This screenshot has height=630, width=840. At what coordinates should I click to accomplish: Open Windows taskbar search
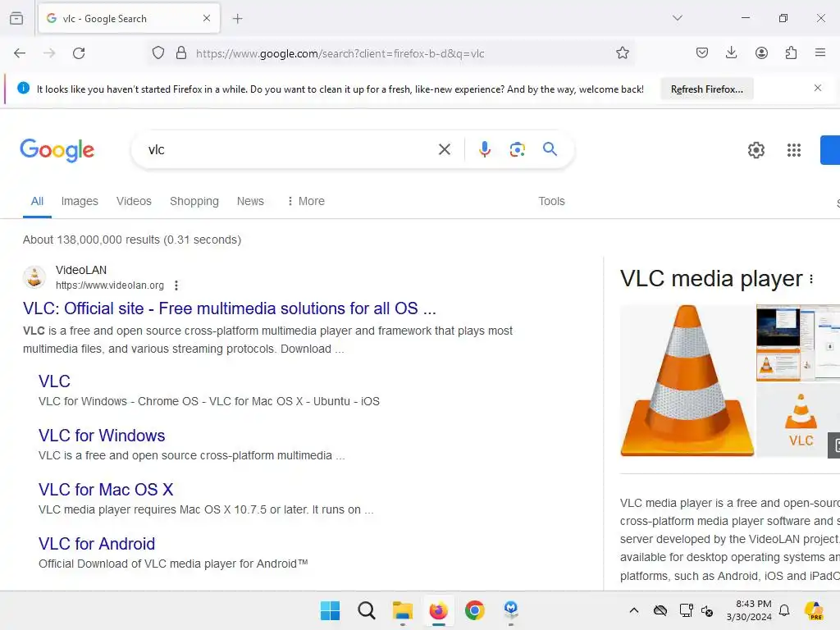367,610
